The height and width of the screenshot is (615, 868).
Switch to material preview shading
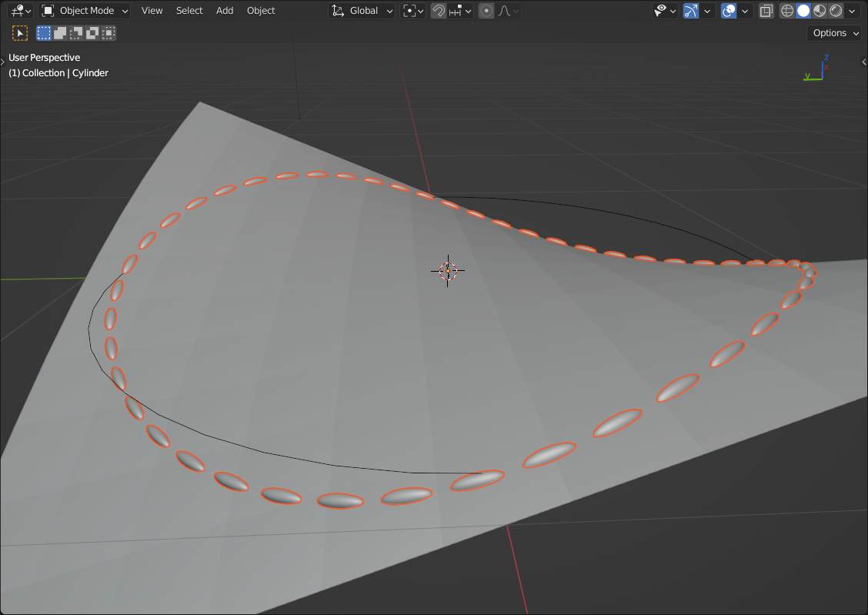point(821,11)
